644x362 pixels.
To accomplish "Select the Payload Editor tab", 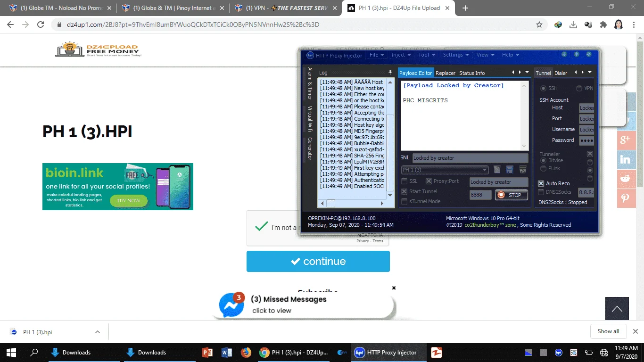I will 416,73.
